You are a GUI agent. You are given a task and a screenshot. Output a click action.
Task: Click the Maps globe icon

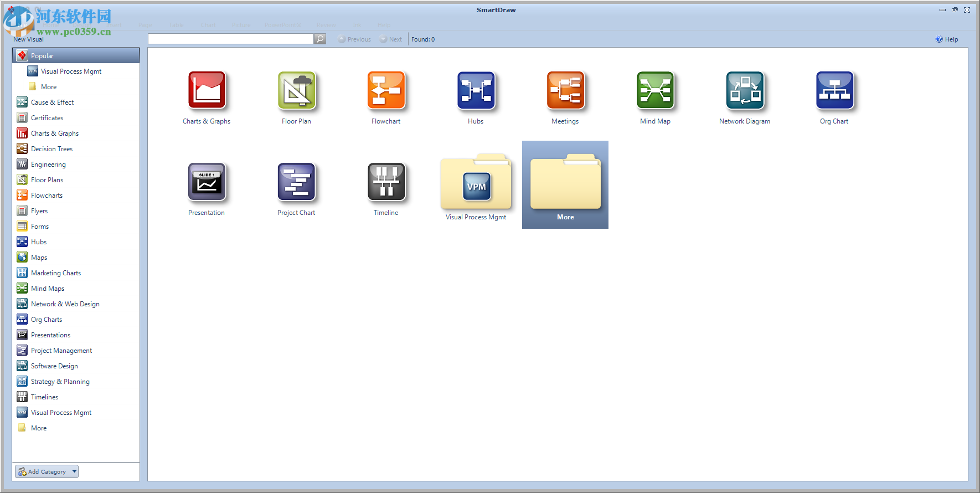coord(22,257)
